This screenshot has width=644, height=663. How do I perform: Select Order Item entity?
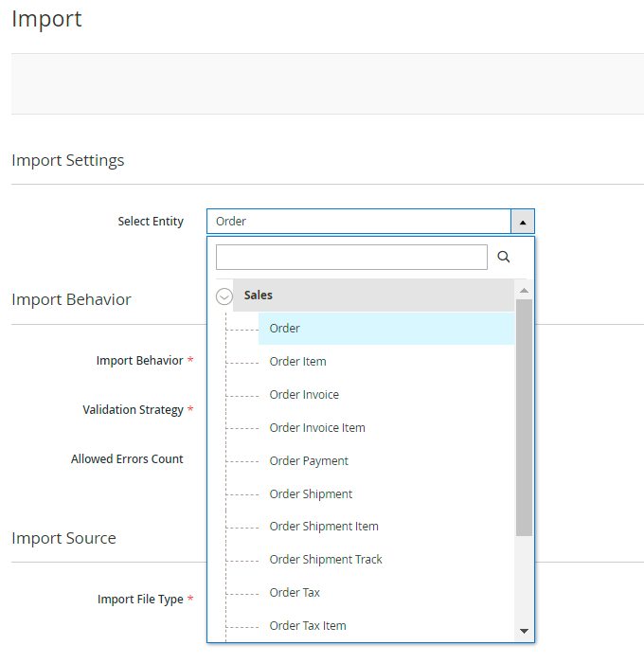pos(297,362)
